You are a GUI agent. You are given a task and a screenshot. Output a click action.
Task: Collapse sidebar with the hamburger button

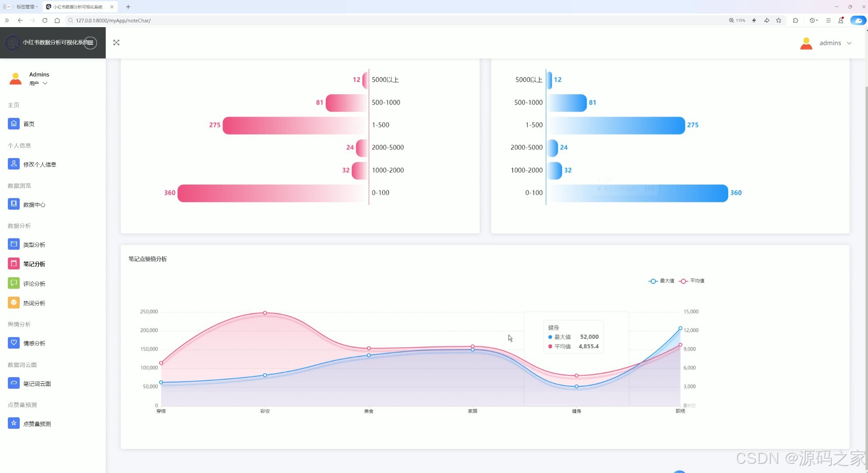(90, 42)
